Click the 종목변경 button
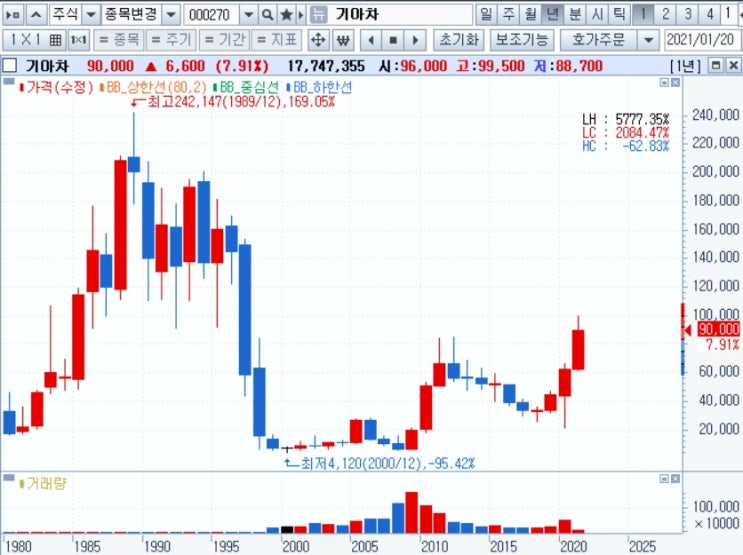743x555 pixels. (131, 15)
